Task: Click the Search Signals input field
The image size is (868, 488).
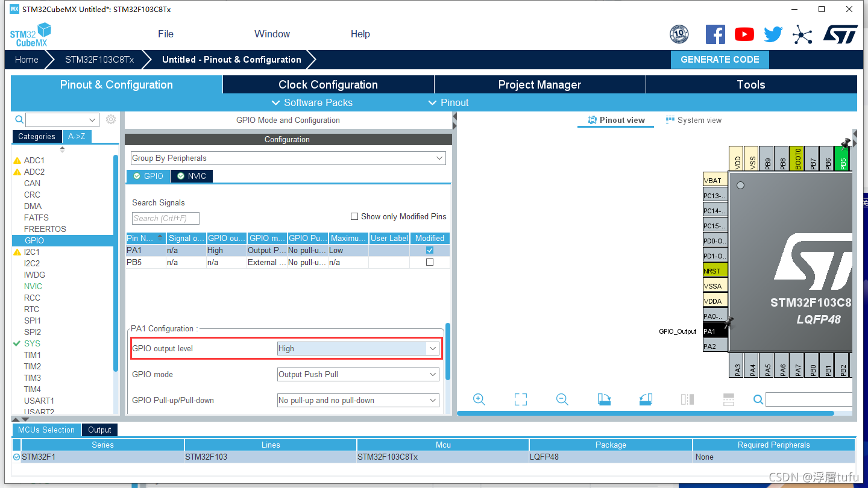Action: pyautogui.click(x=165, y=218)
